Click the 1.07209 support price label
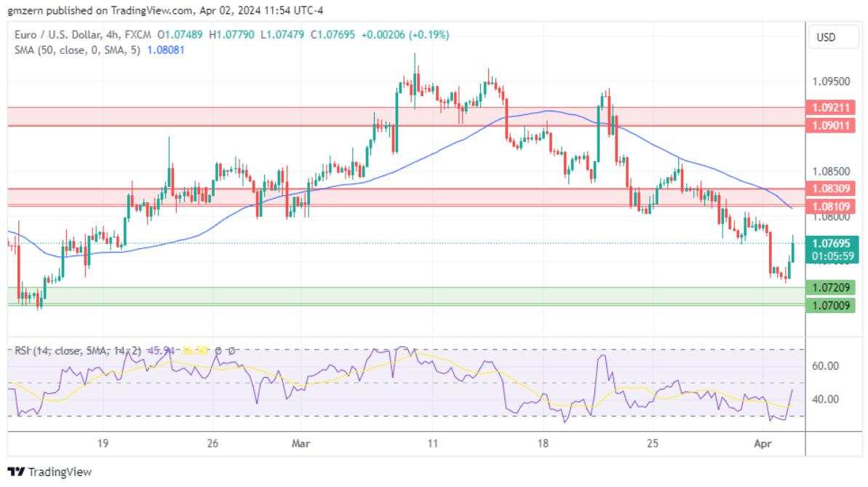 (x=831, y=288)
